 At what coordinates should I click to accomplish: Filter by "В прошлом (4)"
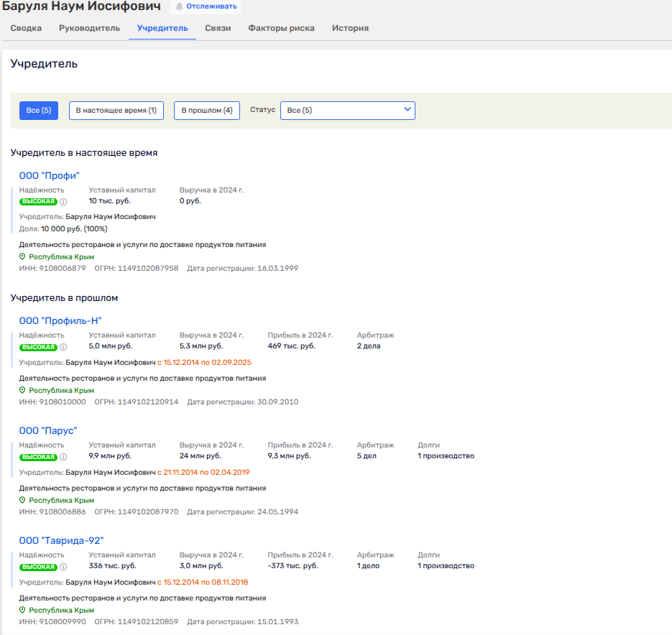pos(206,111)
